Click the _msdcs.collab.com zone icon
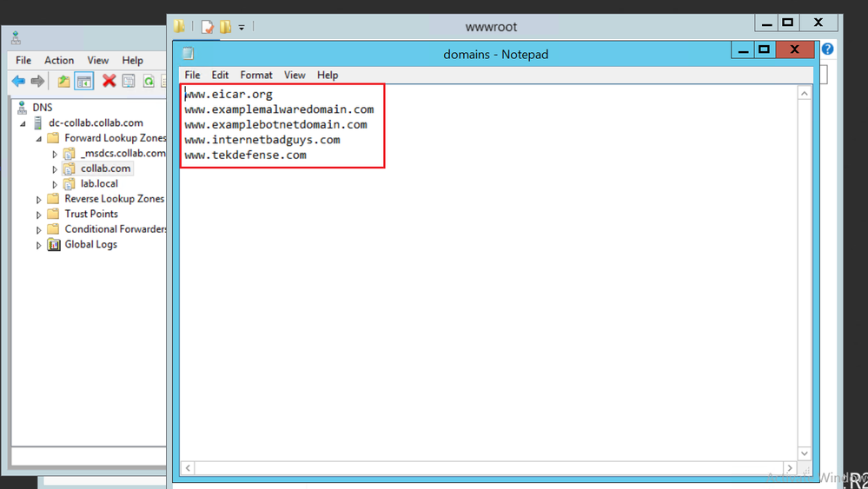The height and width of the screenshot is (489, 868). point(70,153)
